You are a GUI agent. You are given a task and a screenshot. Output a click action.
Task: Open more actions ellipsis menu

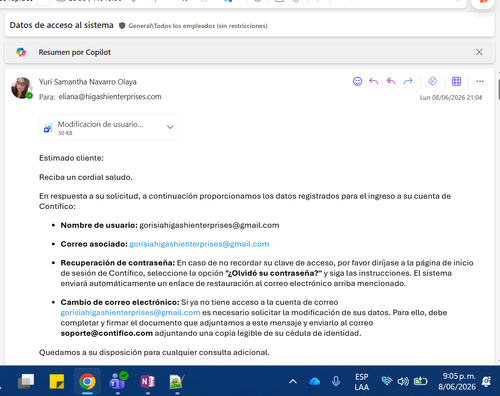(x=480, y=81)
